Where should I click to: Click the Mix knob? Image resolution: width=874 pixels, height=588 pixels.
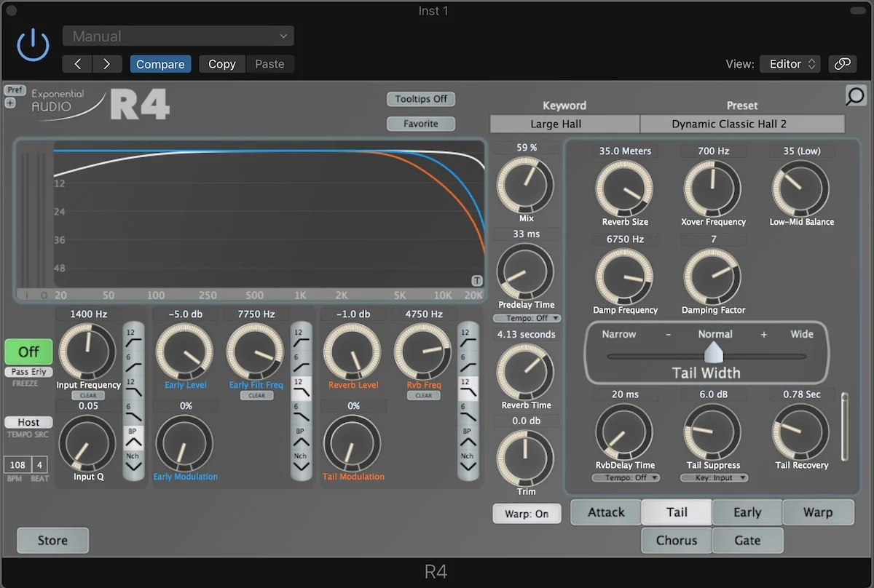(526, 186)
